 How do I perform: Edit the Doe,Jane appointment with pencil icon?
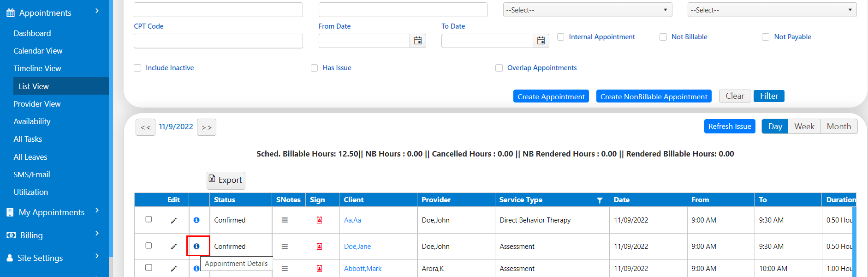174,247
